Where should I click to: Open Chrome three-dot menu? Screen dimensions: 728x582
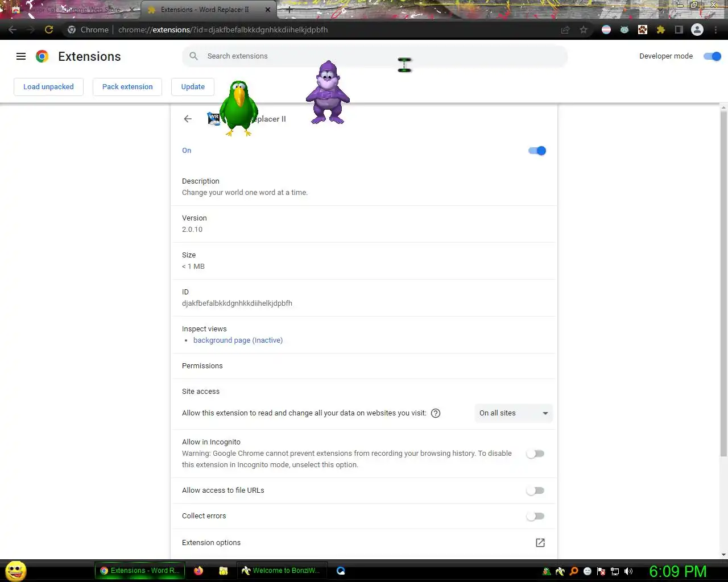(715, 30)
